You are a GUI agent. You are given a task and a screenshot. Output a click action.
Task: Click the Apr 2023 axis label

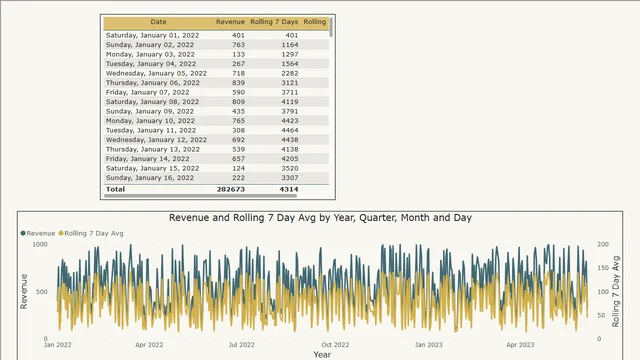[520, 345]
